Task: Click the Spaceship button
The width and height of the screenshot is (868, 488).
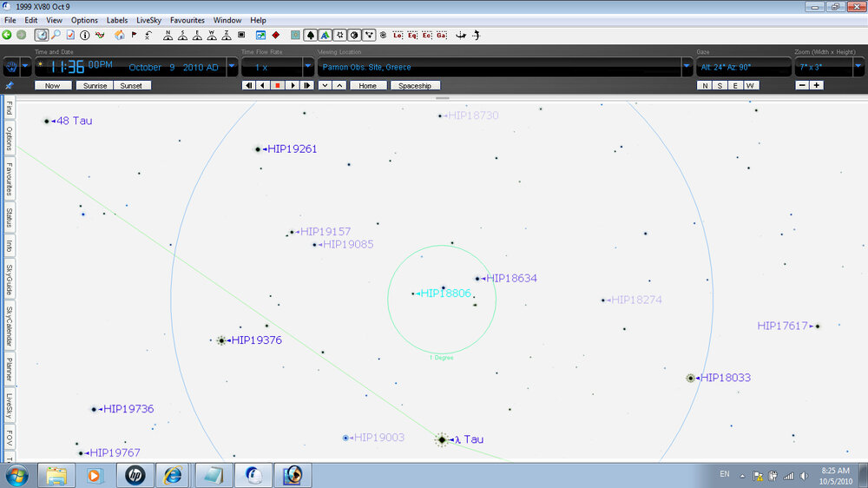Action: pyautogui.click(x=415, y=86)
